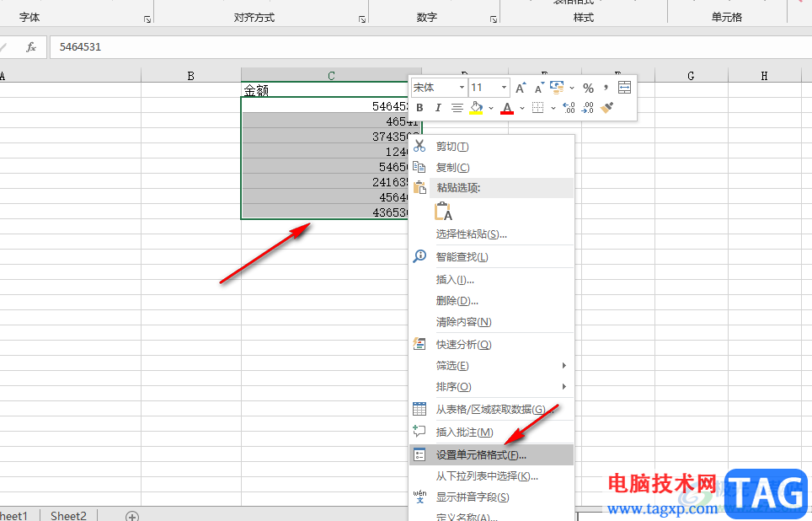Select 清除内容(N)
Image resolution: width=812 pixels, height=521 pixels.
tap(491, 322)
